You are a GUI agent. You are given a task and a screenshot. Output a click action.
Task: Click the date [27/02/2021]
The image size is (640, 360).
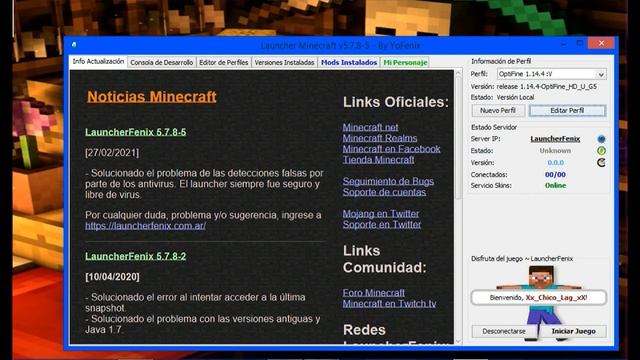pyautogui.click(x=112, y=153)
